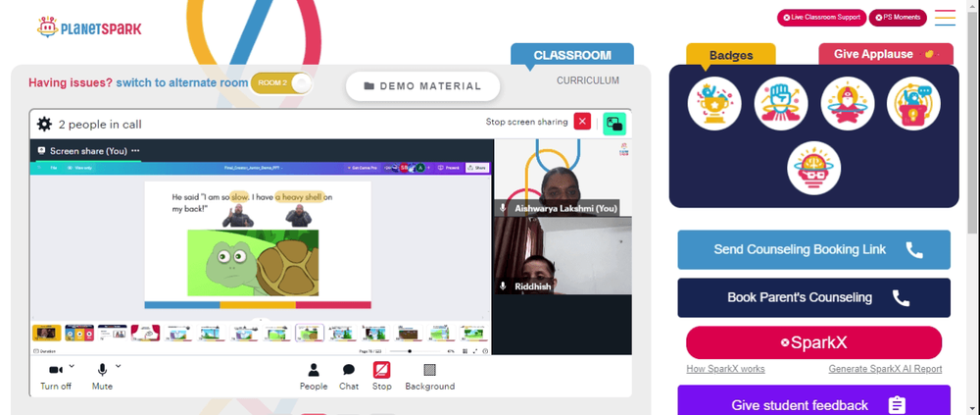Open DEMO MATERIAL folder button
Viewport: 980px width, 415px height.
pyautogui.click(x=423, y=86)
